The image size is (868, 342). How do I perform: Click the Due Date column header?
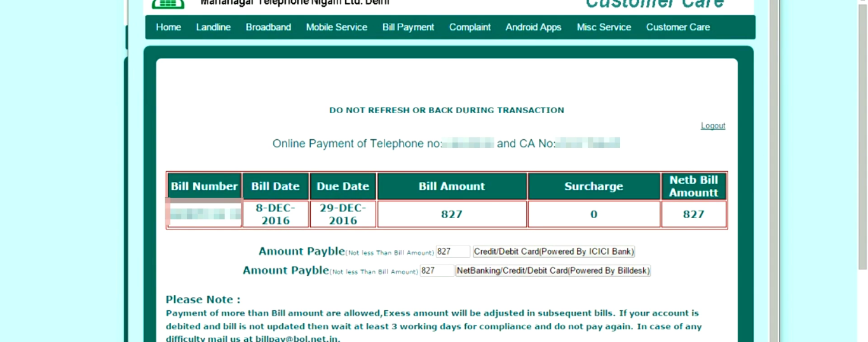click(x=343, y=186)
